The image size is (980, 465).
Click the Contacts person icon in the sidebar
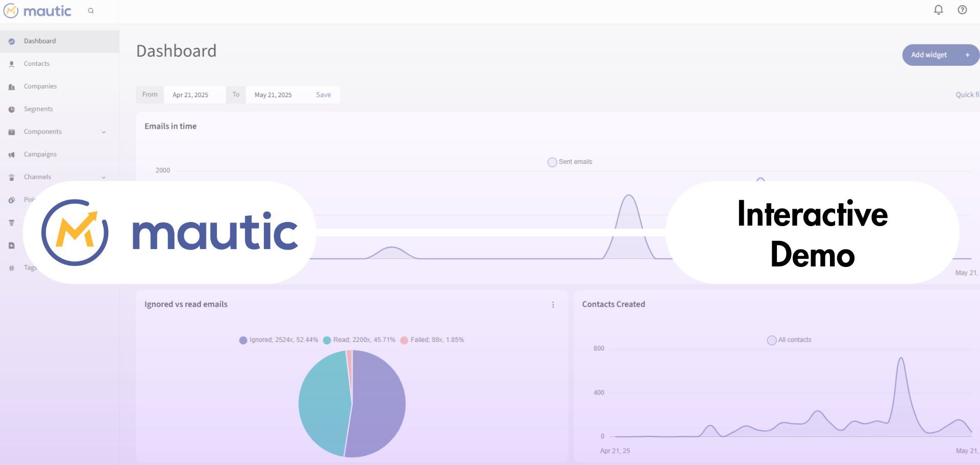(12, 64)
